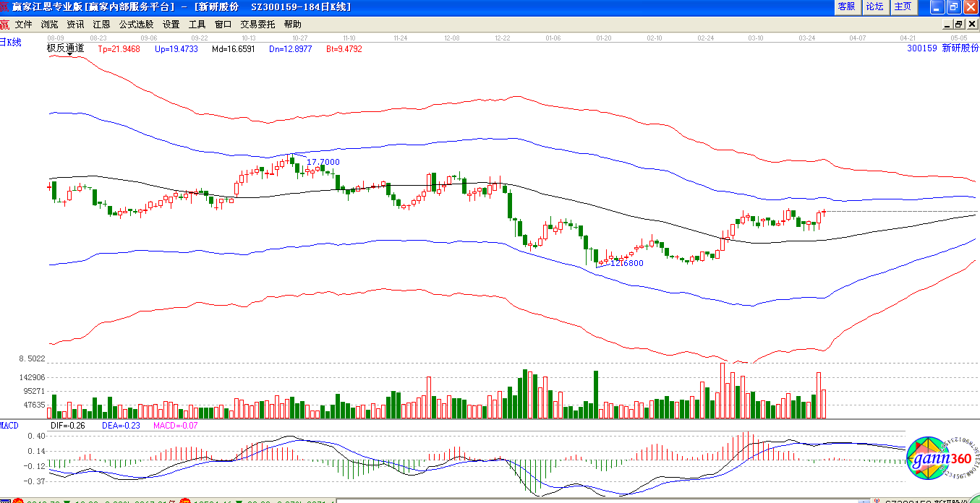Image resolution: width=980 pixels, height=503 pixels.
Task: Click the Dn=12.8977 indicator value
Action: (291, 49)
